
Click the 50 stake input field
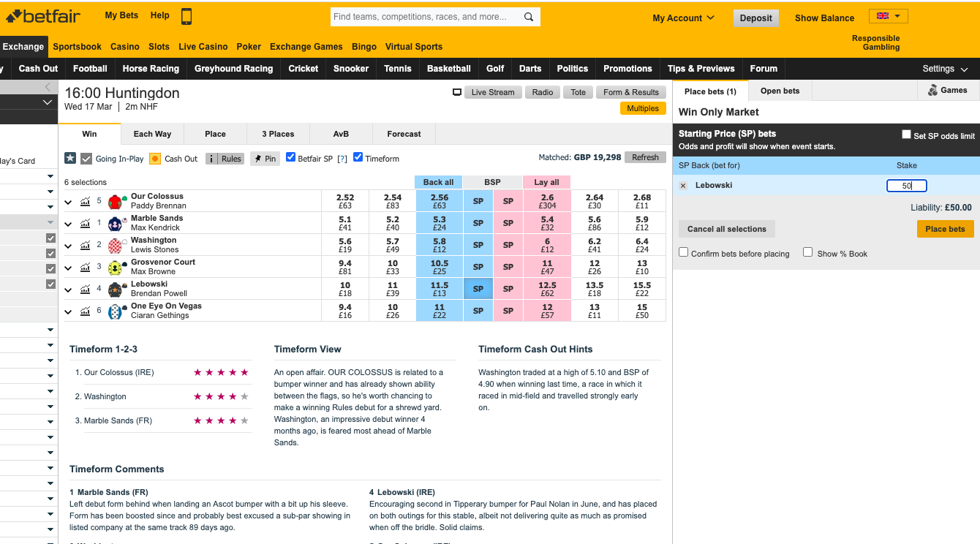(906, 186)
